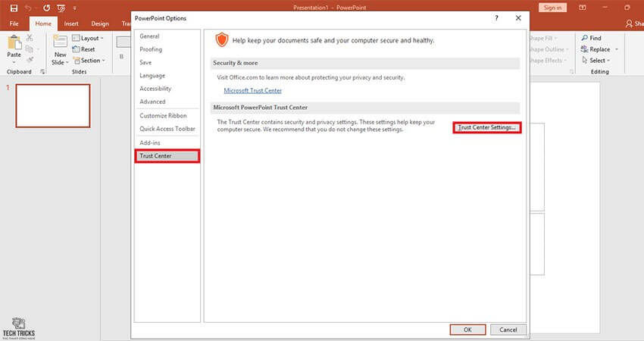
Task: Click Replace in the Editing group
Action: point(596,49)
